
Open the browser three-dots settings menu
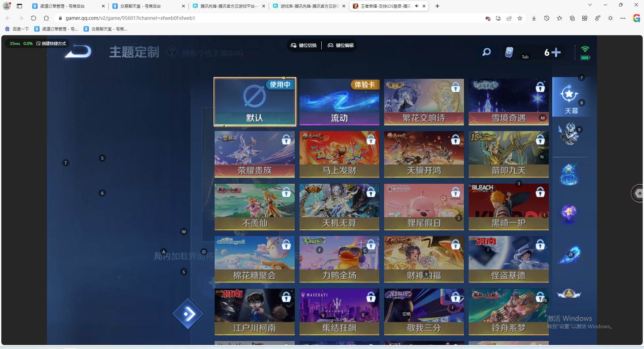tap(623, 18)
